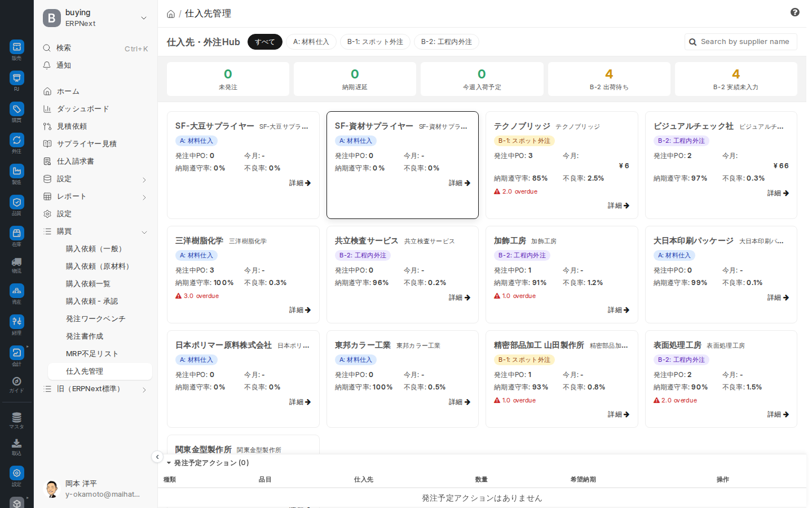Select 仕入先管理 in sidebar
Viewport: 812px width, 508px height.
point(100,371)
